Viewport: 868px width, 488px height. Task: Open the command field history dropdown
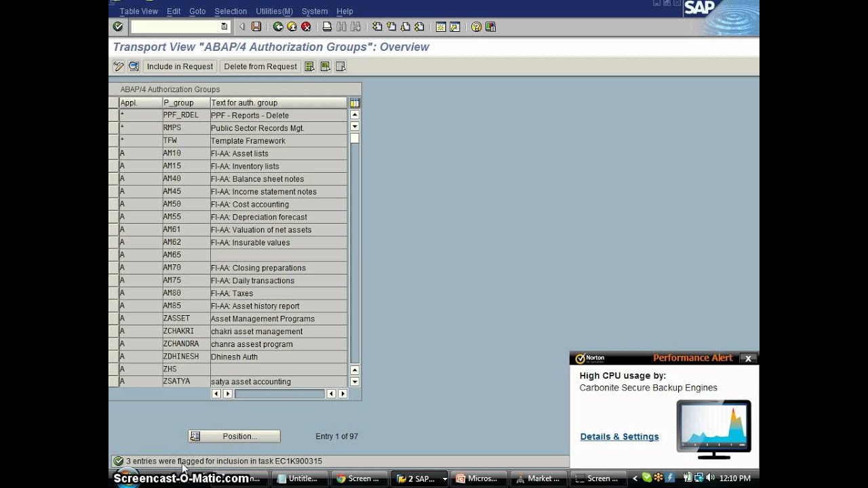(224, 26)
